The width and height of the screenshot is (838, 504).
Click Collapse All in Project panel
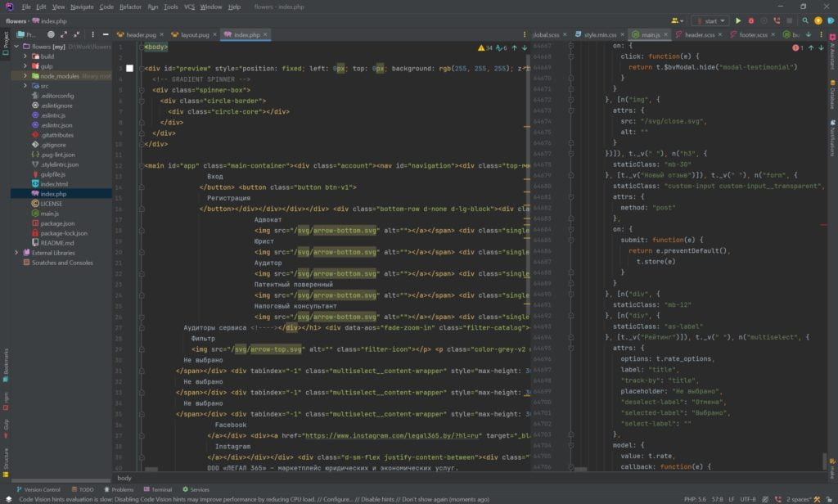[x=76, y=35]
